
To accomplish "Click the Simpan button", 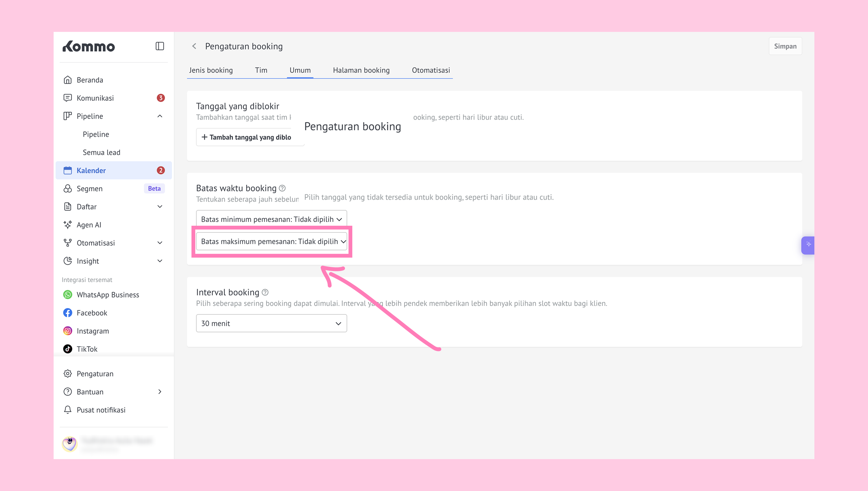I will pyautogui.click(x=785, y=46).
